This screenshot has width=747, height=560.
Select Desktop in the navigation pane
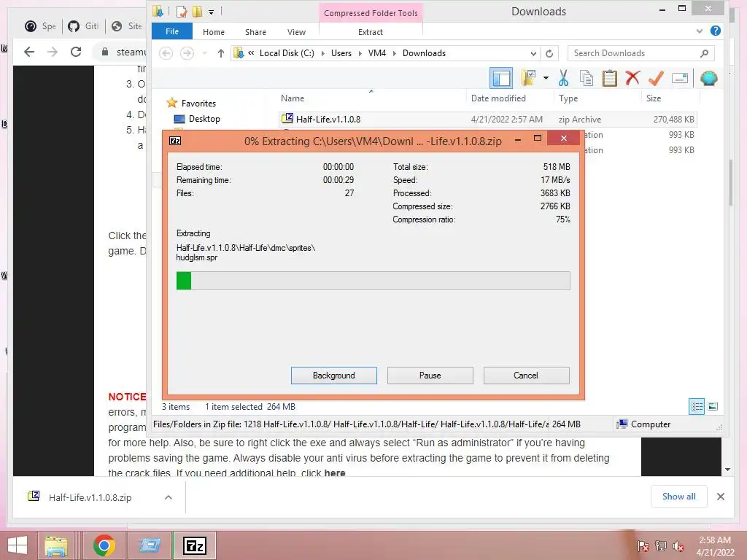tap(204, 119)
